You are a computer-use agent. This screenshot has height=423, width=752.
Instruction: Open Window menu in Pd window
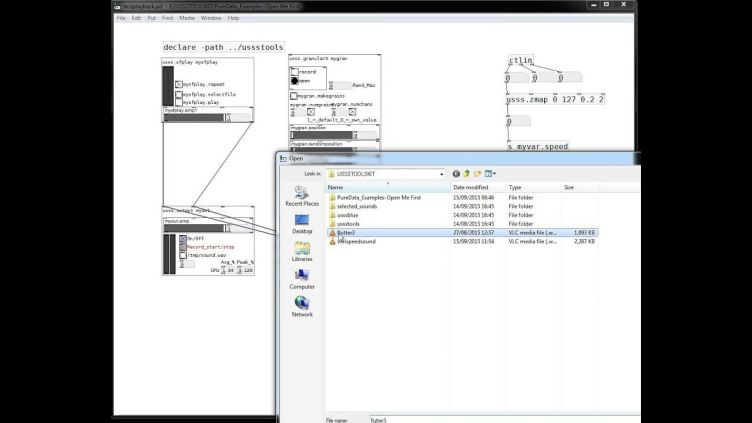tap(211, 18)
